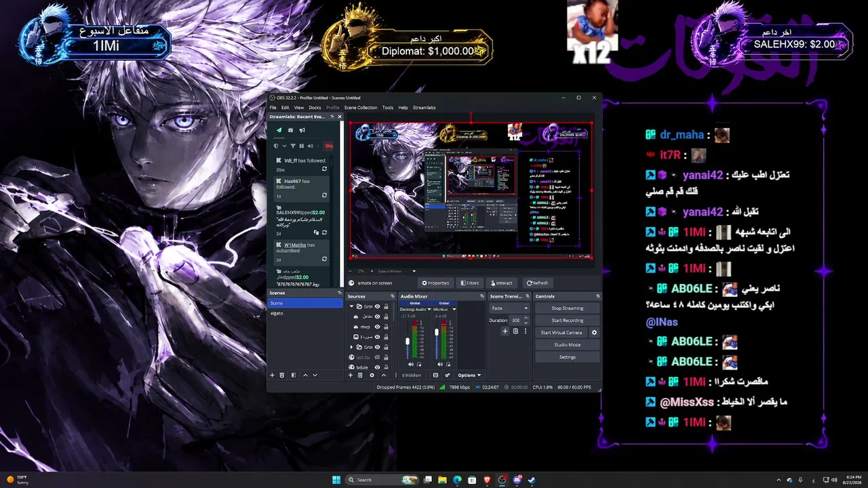Click the Stop Streaming button

pyautogui.click(x=568, y=308)
